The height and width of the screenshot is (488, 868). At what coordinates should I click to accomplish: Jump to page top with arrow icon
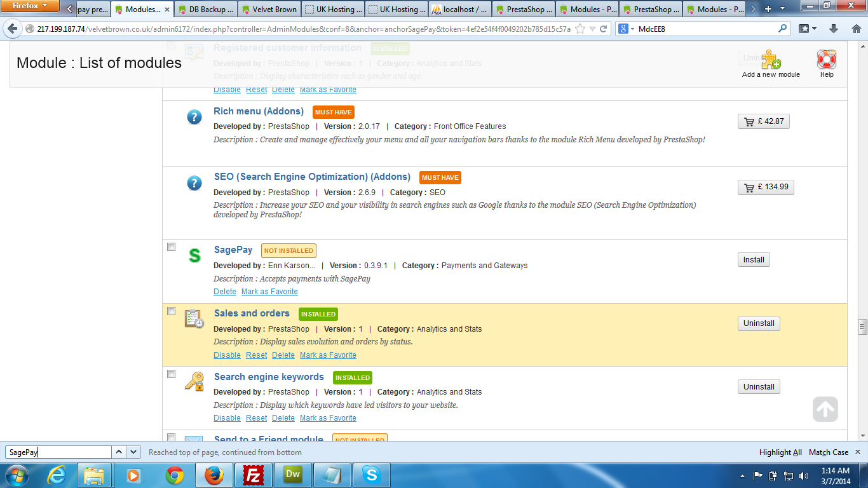point(825,409)
